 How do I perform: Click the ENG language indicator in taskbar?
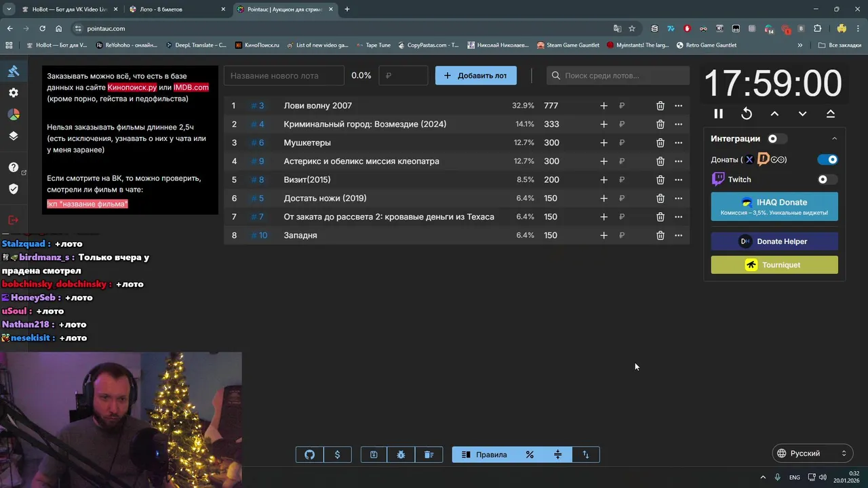(794, 477)
